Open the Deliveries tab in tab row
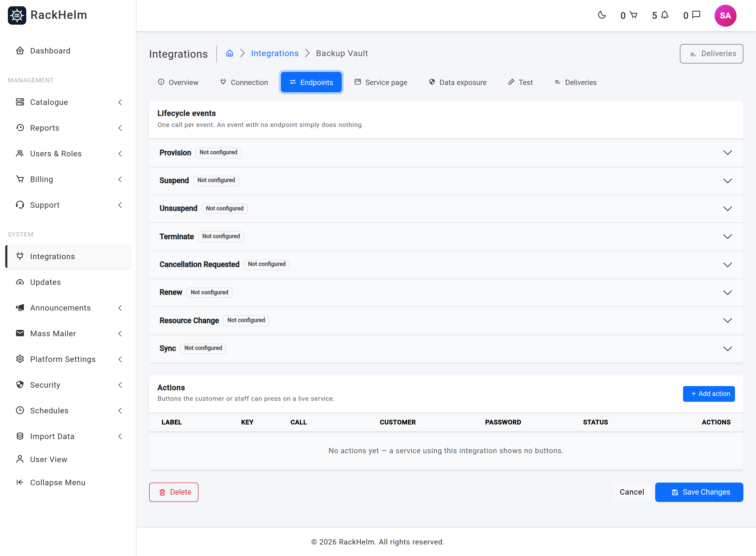Screen dimensions: 756x556 (575, 82)
